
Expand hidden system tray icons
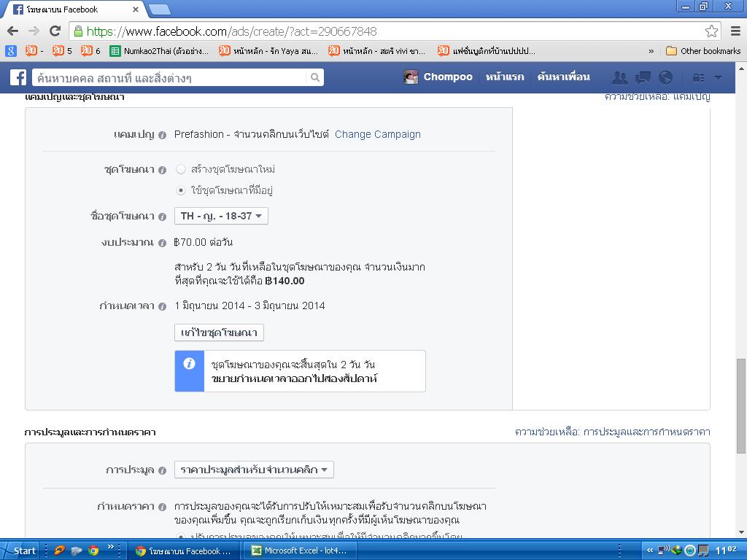(649, 551)
